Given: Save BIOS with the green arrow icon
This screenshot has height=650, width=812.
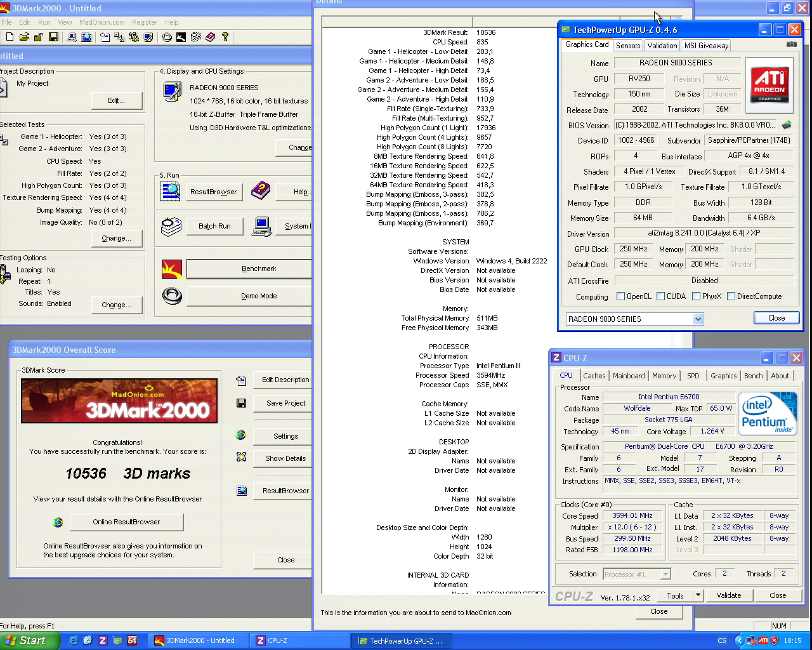Looking at the screenshot, I should tap(787, 125).
